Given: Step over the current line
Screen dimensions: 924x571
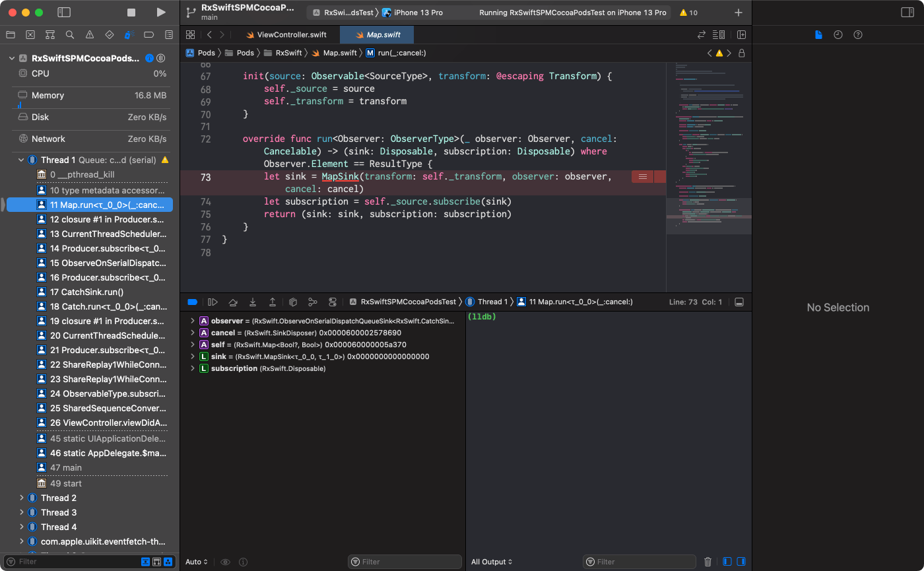Looking at the screenshot, I should click(232, 302).
